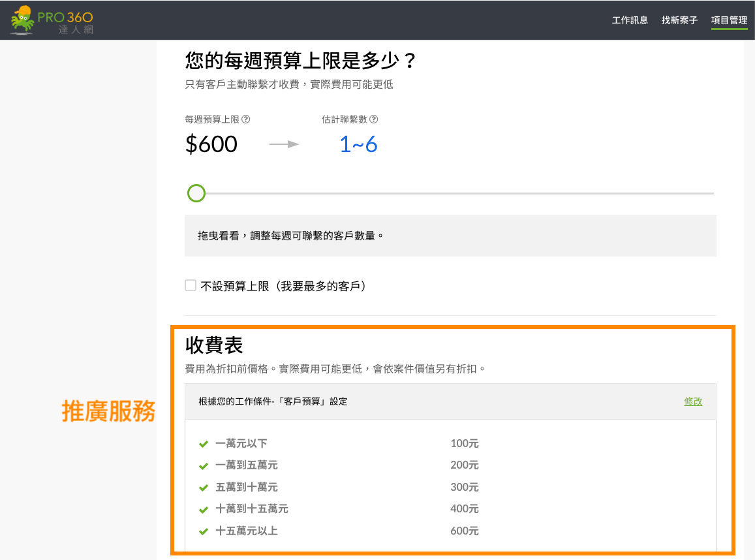Click green checkmark beside 一萬元以下

[x=204, y=444]
